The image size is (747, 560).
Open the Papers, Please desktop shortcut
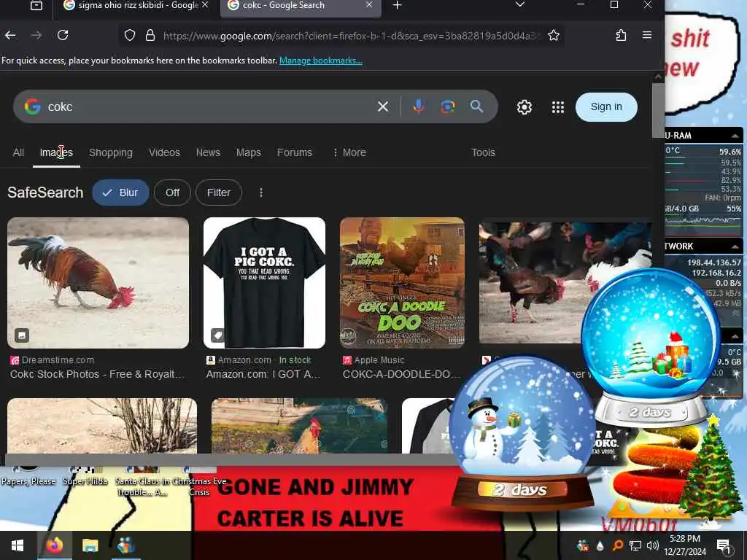click(28, 476)
